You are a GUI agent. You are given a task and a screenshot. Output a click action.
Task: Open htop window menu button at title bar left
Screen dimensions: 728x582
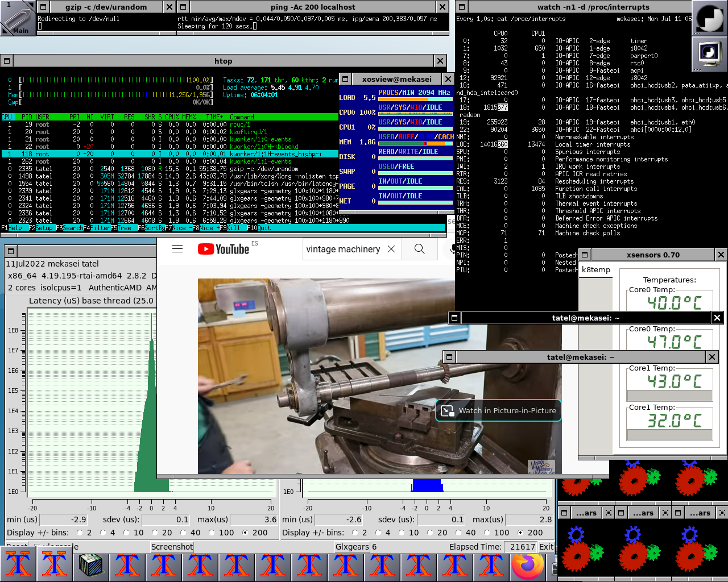click(x=7, y=61)
